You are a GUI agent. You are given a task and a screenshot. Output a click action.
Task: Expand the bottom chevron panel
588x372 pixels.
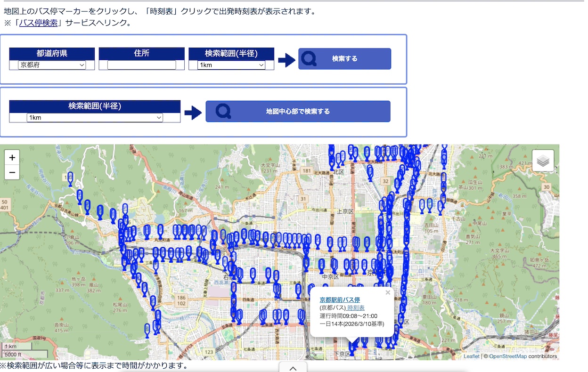coord(293,368)
